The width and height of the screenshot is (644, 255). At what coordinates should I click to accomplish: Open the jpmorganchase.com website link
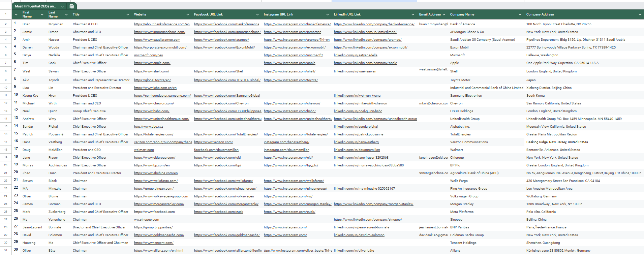coord(160,32)
